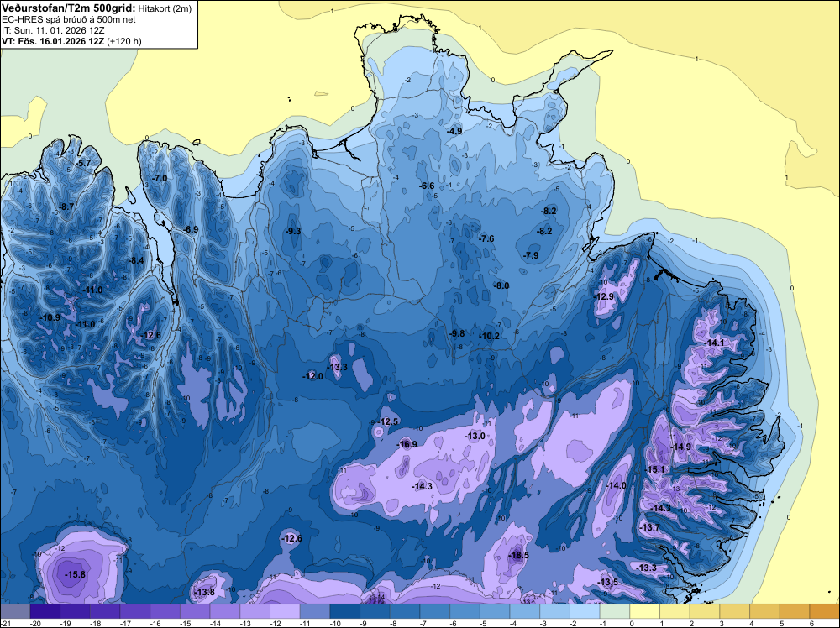Screen dimensions: 840x628
Task: Click the -9.8 temperature reading
Action: [x=457, y=333]
